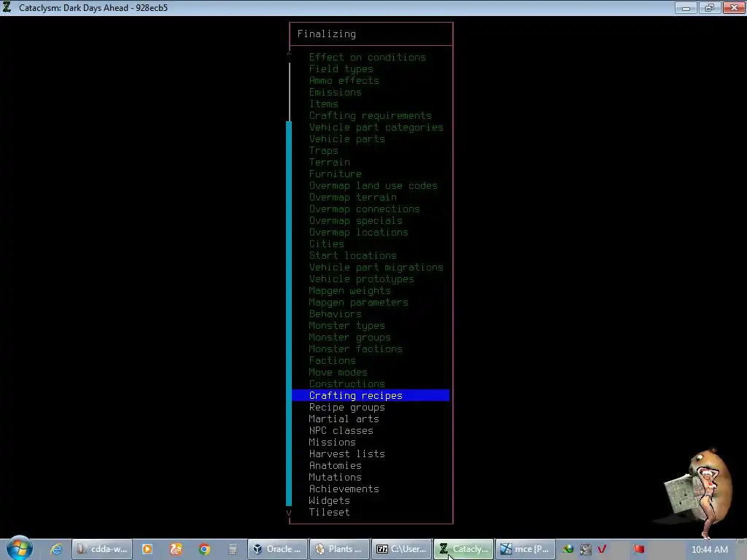Click the 'Overmap connections' entry
Screen dimensions: 747x560
pos(365,209)
